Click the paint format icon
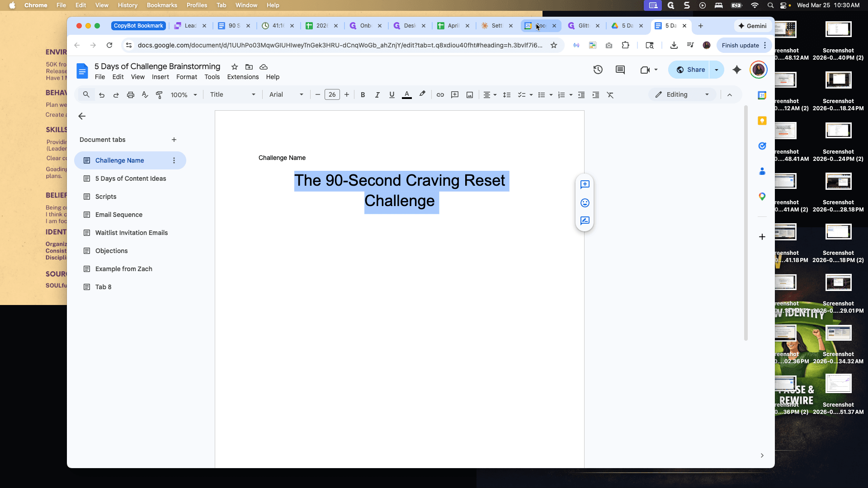The image size is (868, 488). click(x=159, y=95)
